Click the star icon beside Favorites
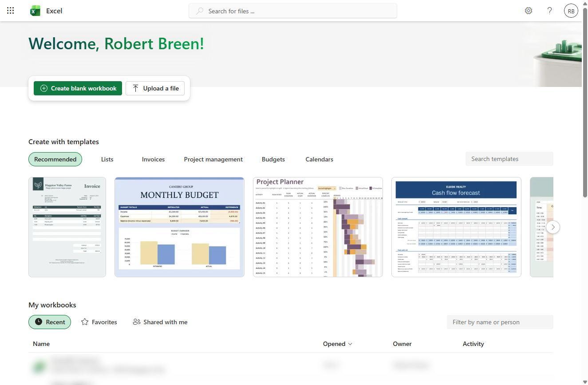This screenshot has height=385, width=588. (x=85, y=322)
